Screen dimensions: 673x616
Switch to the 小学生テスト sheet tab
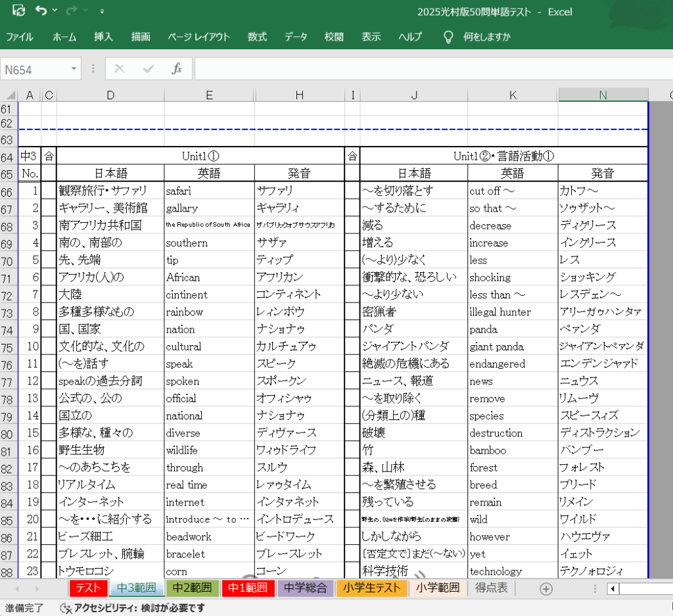pyautogui.click(x=372, y=588)
